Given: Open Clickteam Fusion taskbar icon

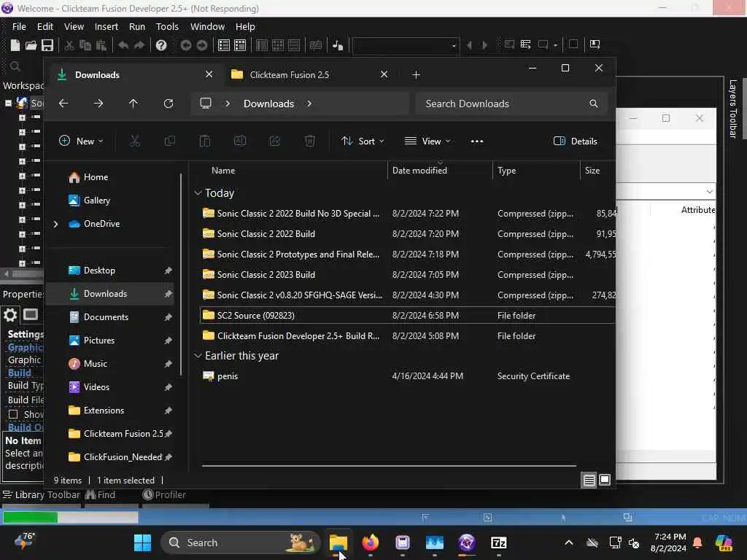Looking at the screenshot, I should click(x=466, y=542).
